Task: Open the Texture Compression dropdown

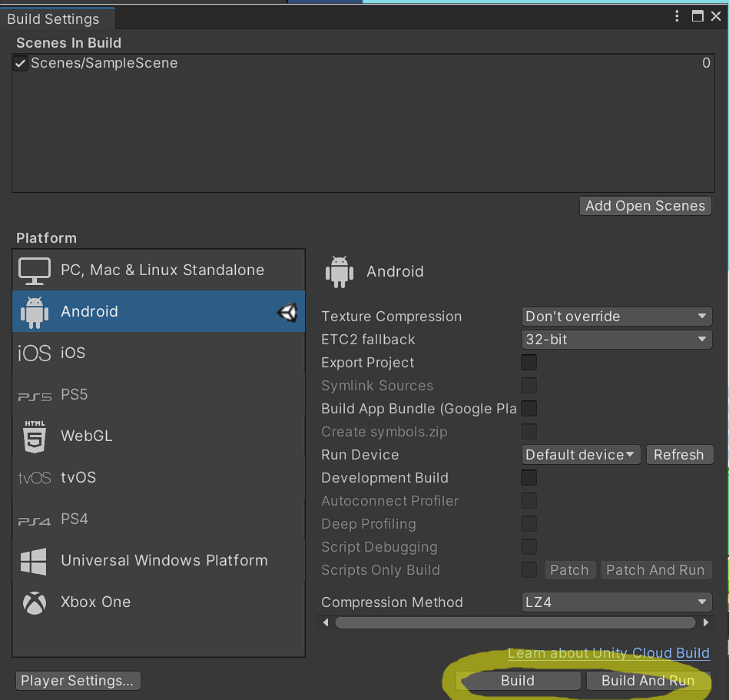Action: pos(616,317)
